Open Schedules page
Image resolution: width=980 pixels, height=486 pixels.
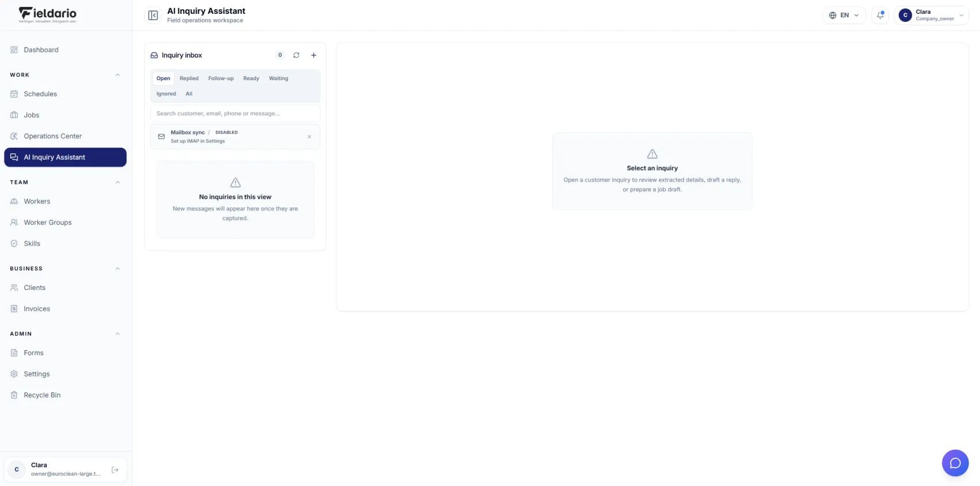coord(65,94)
